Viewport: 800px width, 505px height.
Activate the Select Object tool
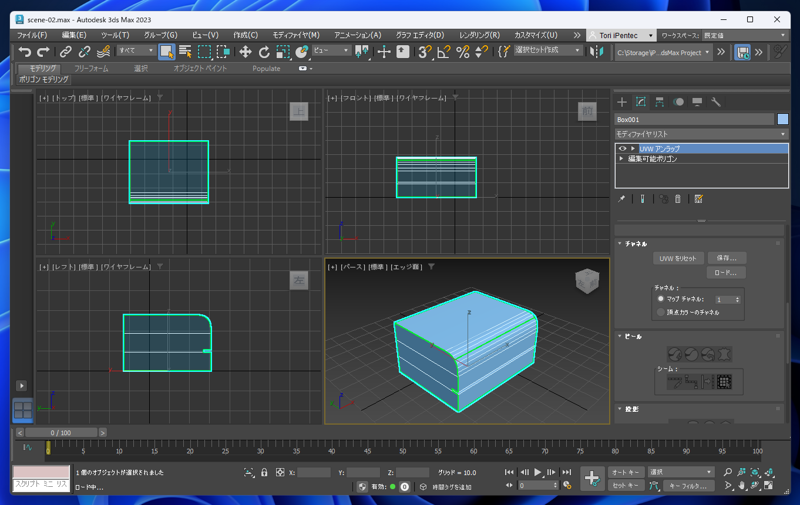tap(166, 52)
